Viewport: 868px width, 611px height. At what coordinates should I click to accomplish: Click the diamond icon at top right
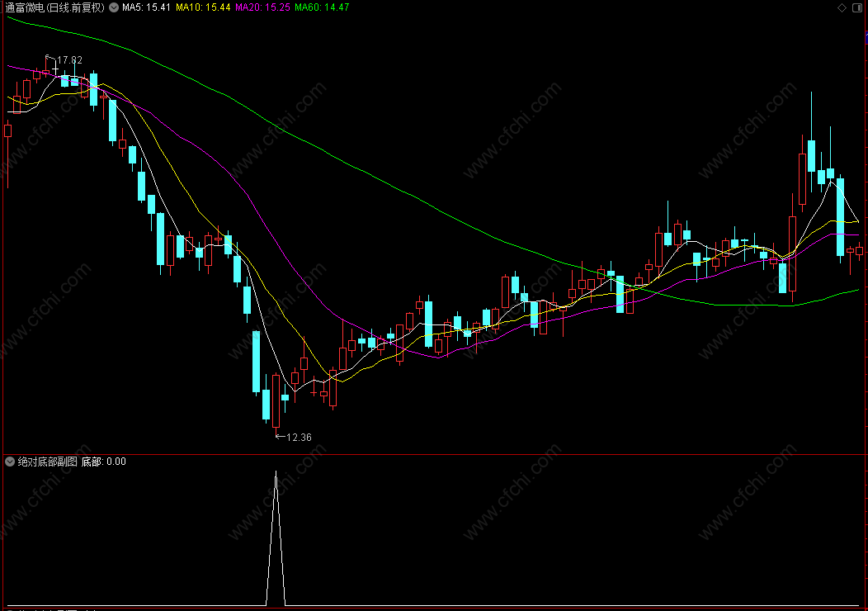[842, 7]
